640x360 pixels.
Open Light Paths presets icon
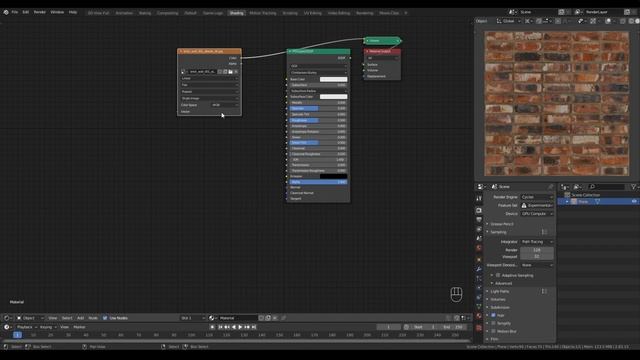tap(544, 291)
